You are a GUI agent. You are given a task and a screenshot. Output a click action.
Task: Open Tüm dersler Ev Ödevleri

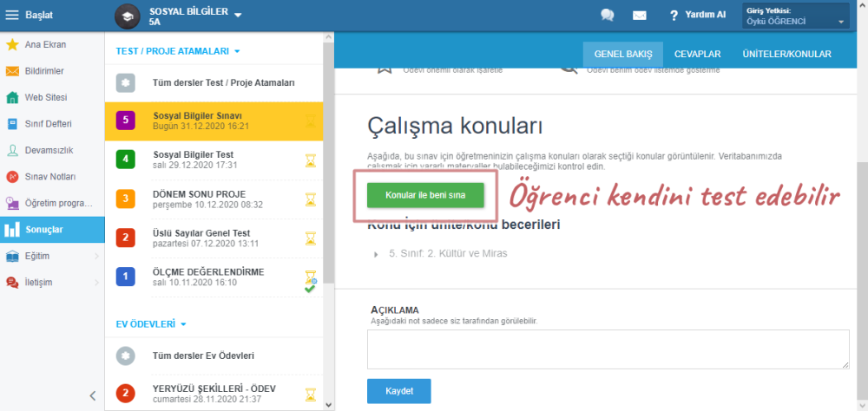(x=212, y=356)
